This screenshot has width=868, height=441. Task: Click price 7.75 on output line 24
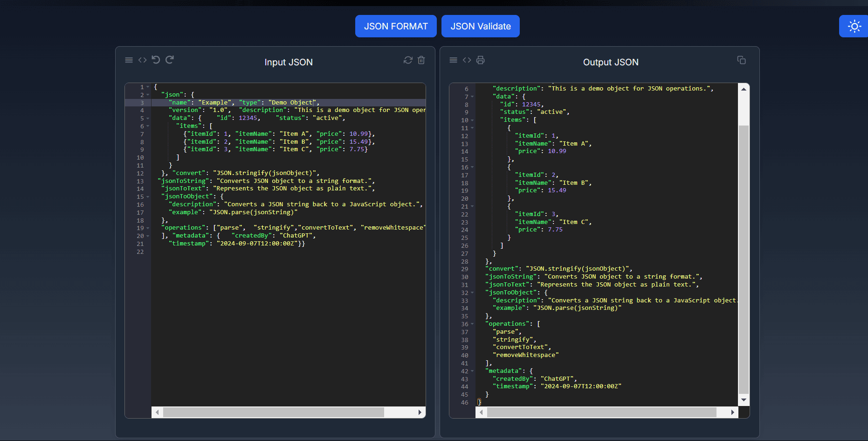click(555, 230)
